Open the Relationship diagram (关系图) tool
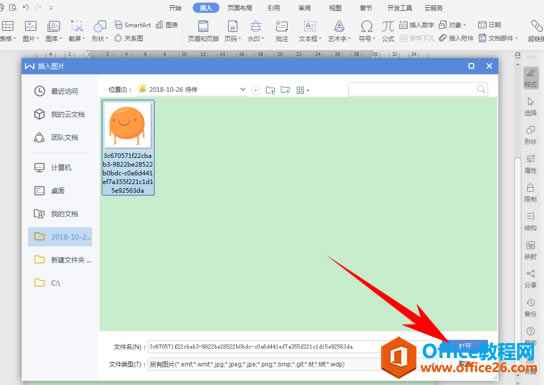Screen dimensions: 544x385 [x=129, y=38]
